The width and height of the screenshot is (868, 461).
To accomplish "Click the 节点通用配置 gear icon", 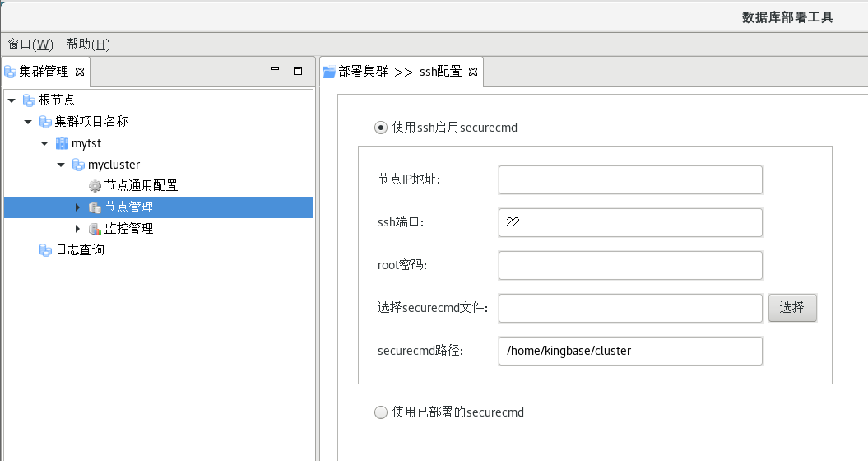I will 95,186.
